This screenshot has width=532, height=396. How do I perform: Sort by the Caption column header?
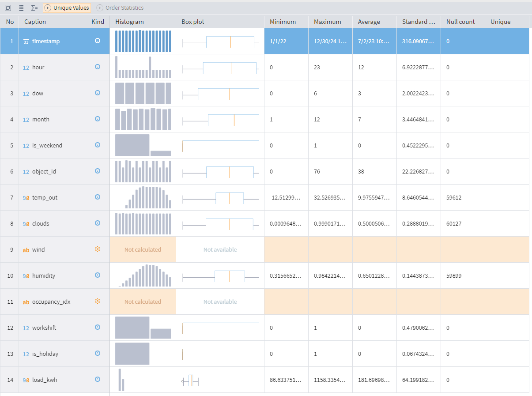pyautogui.click(x=35, y=22)
